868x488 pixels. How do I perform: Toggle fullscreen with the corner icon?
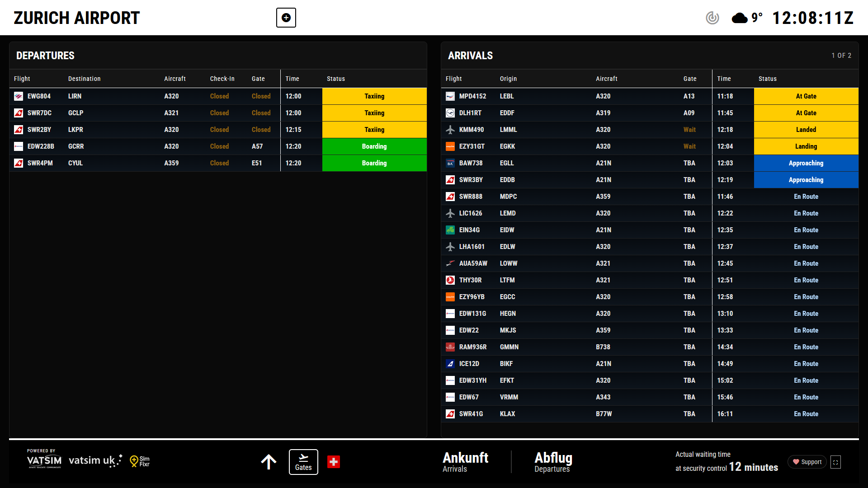click(835, 462)
